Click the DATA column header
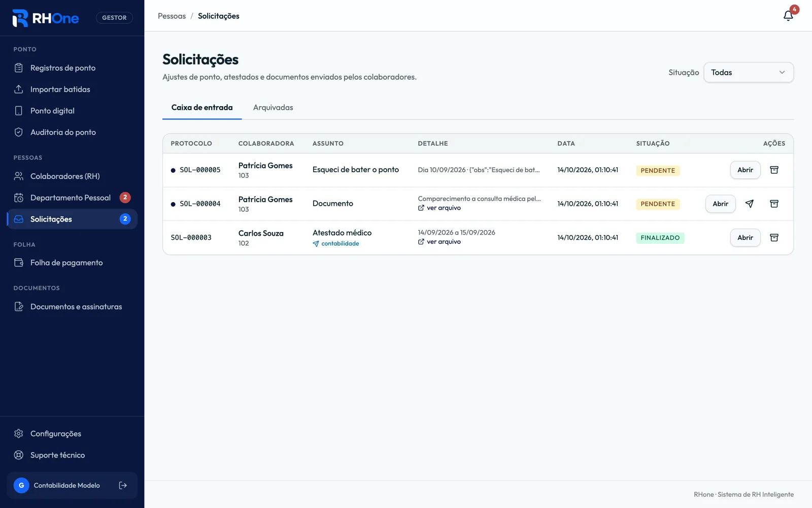Screen dimensions: 812x508 point(566,143)
